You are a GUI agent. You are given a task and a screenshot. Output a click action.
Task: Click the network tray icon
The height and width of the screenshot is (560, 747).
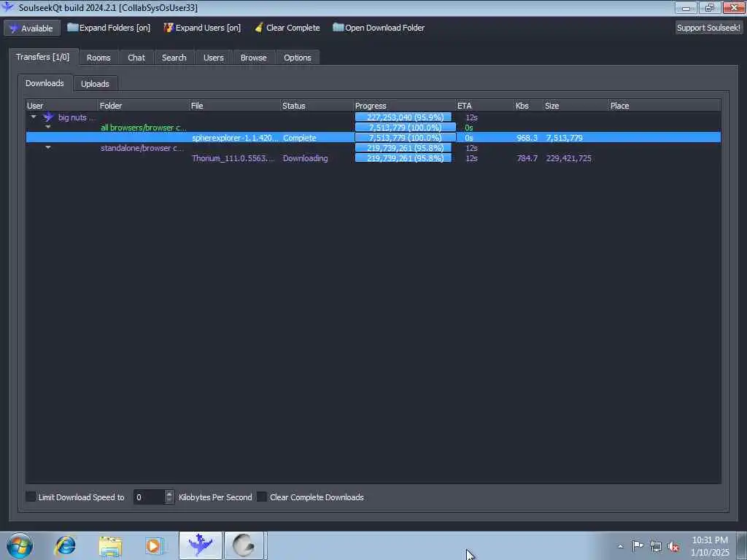656,546
